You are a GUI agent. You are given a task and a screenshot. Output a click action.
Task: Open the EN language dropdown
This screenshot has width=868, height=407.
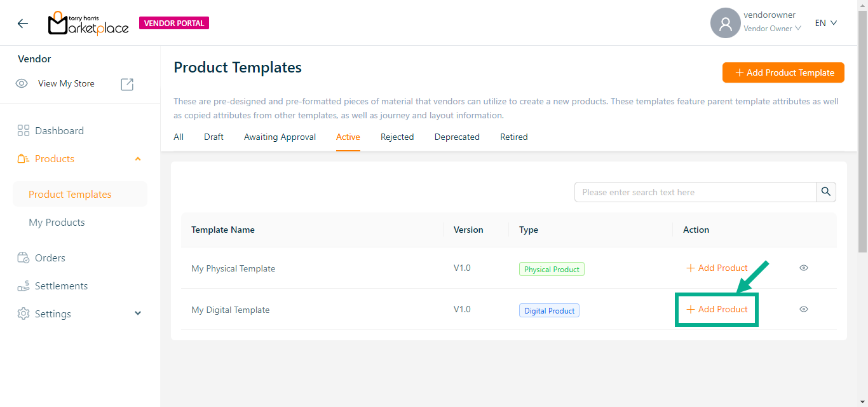tap(825, 24)
